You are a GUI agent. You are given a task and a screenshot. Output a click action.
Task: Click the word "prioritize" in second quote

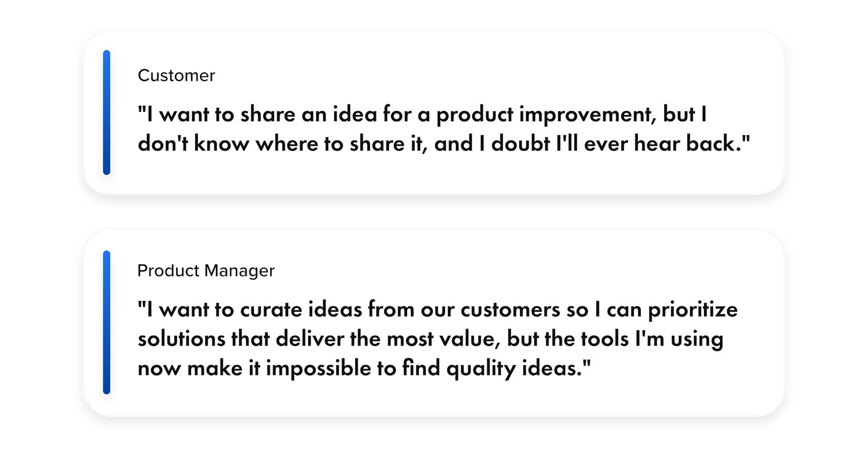point(693,311)
